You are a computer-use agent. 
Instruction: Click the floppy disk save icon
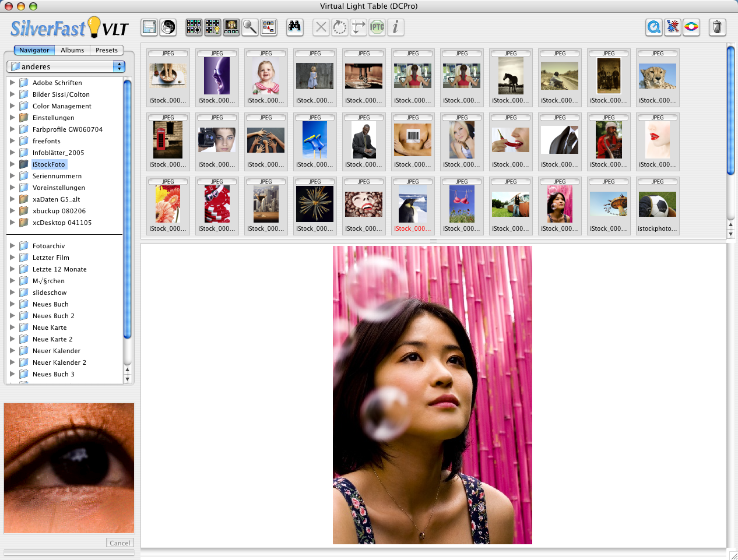[x=149, y=27]
